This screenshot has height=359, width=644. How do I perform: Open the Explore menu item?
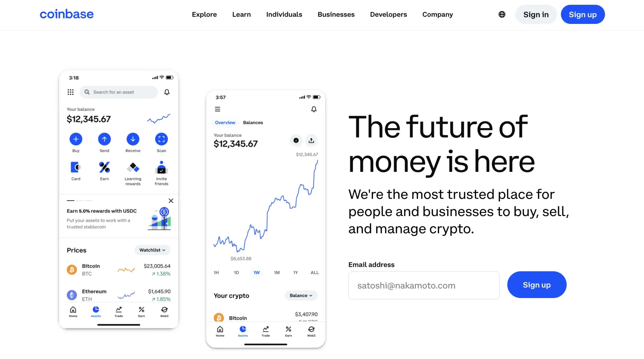click(204, 15)
